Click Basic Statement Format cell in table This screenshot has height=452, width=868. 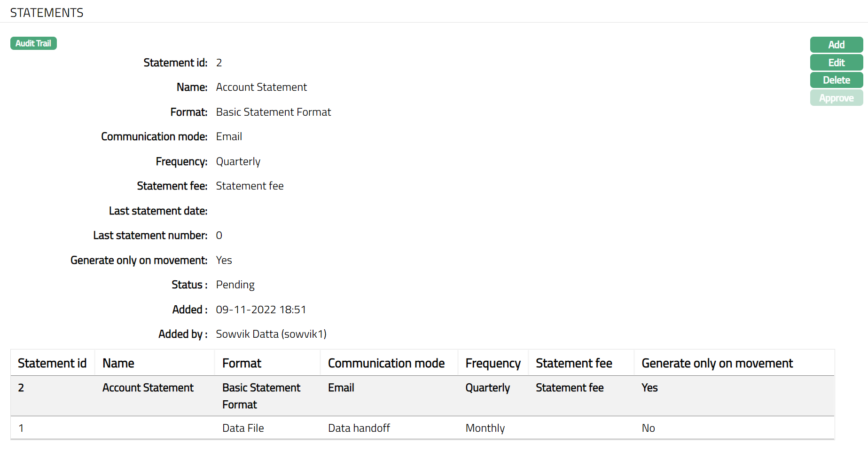point(261,396)
